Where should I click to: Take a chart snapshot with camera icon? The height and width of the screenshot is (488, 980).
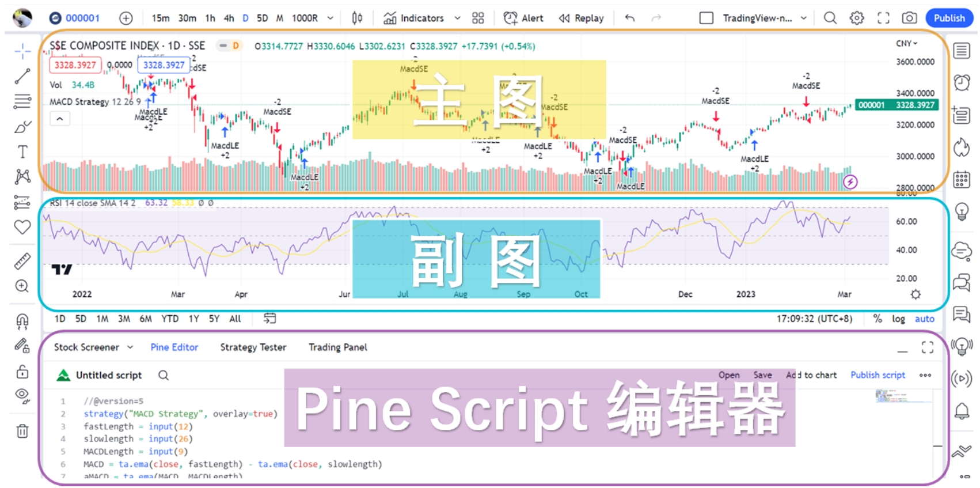(x=909, y=18)
